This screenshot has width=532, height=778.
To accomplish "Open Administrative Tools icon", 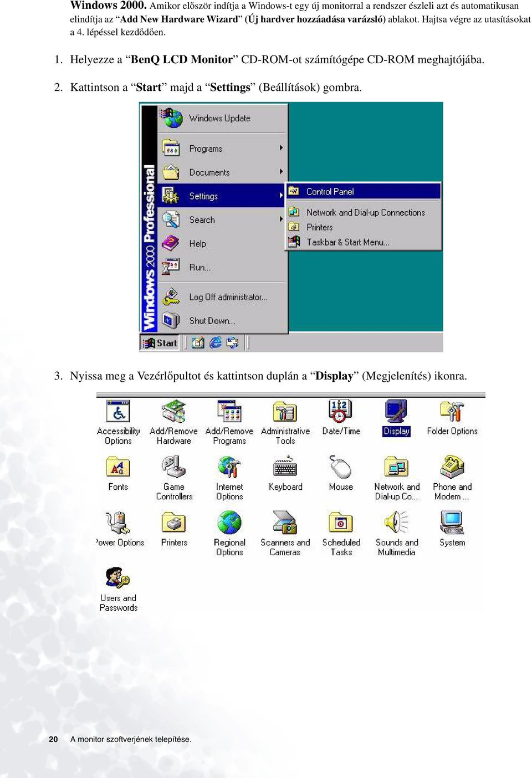I will (x=285, y=412).
